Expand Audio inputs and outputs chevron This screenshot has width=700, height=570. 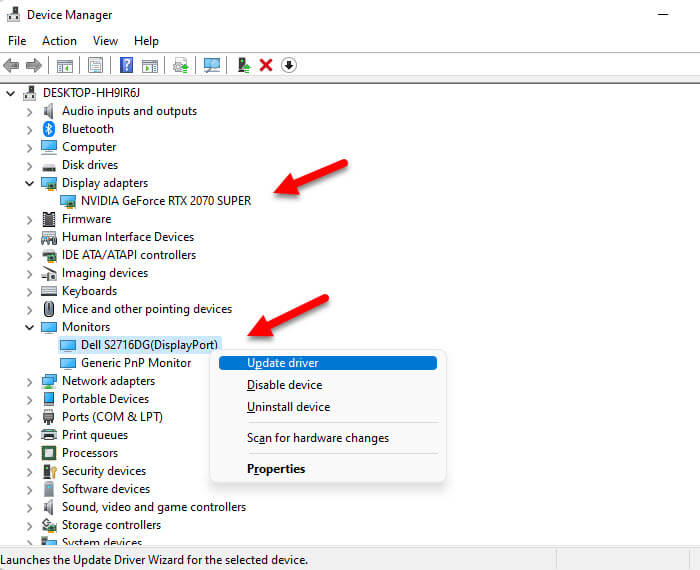[29, 112]
